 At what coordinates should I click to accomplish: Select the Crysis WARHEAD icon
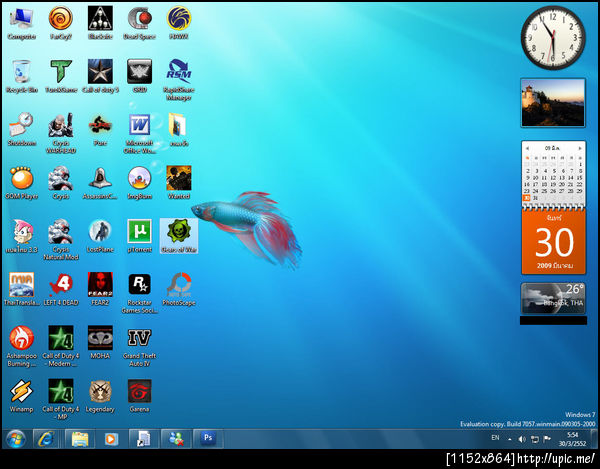coord(60,133)
